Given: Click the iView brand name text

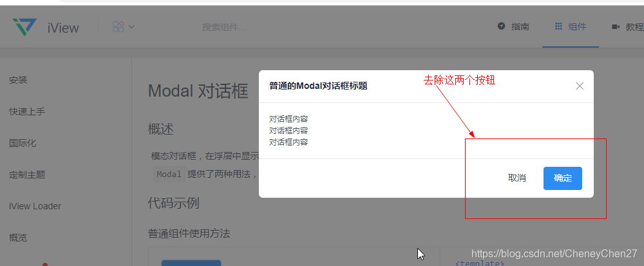Looking at the screenshot, I should 63,28.
